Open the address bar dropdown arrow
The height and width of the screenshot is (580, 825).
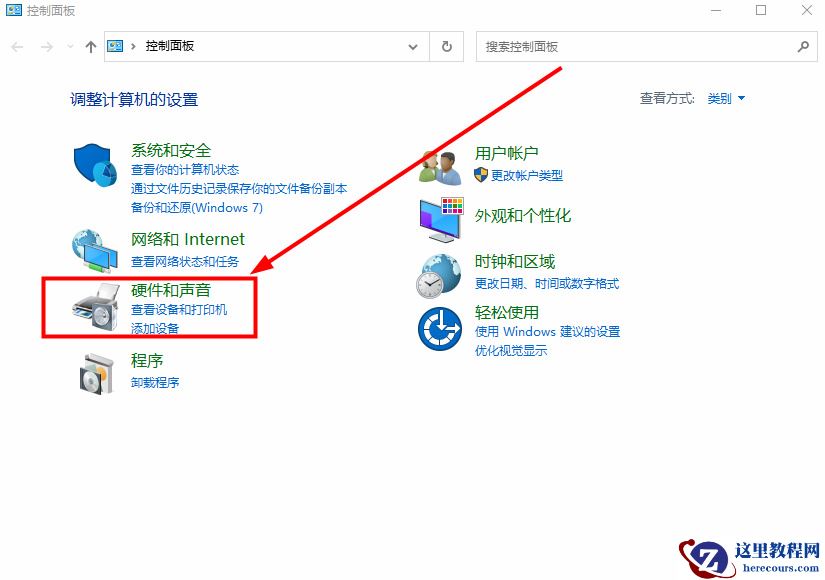coord(412,46)
